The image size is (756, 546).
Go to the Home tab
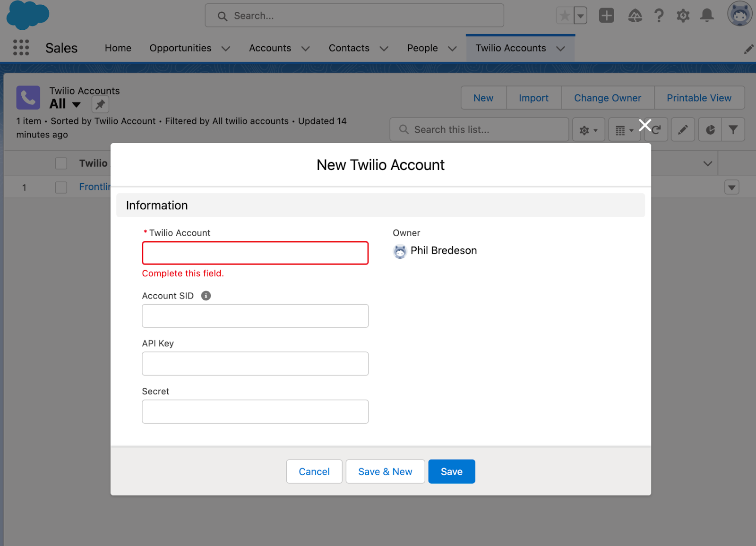[118, 48]
